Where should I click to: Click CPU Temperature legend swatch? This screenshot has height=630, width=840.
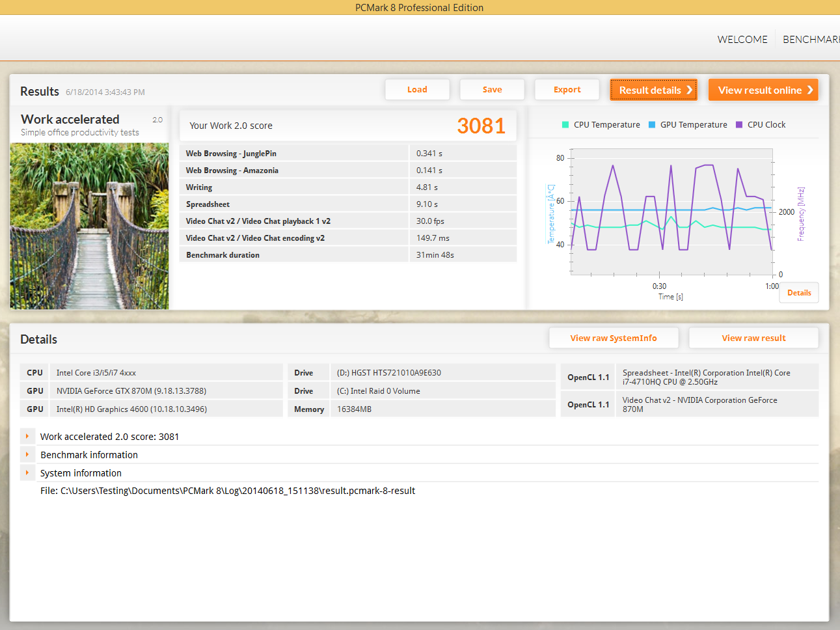click(565, 125)
